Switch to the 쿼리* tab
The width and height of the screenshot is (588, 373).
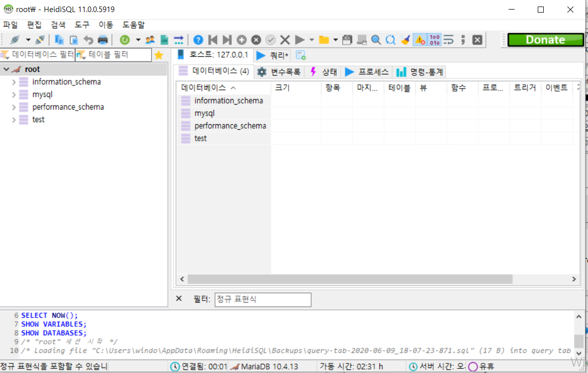(x=272, y=55)
